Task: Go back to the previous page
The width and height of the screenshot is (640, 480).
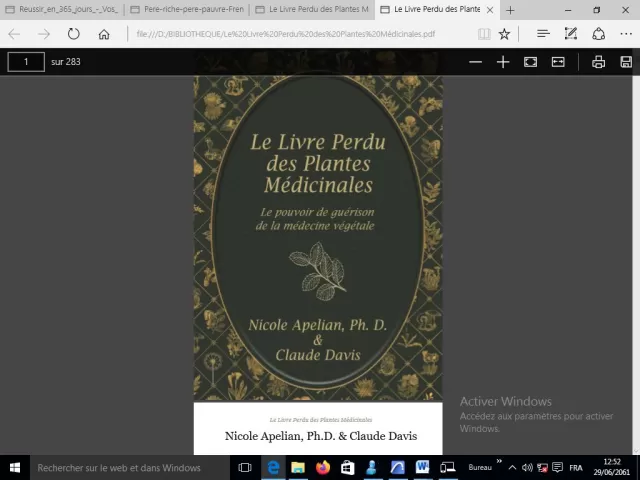Action: 14,34
